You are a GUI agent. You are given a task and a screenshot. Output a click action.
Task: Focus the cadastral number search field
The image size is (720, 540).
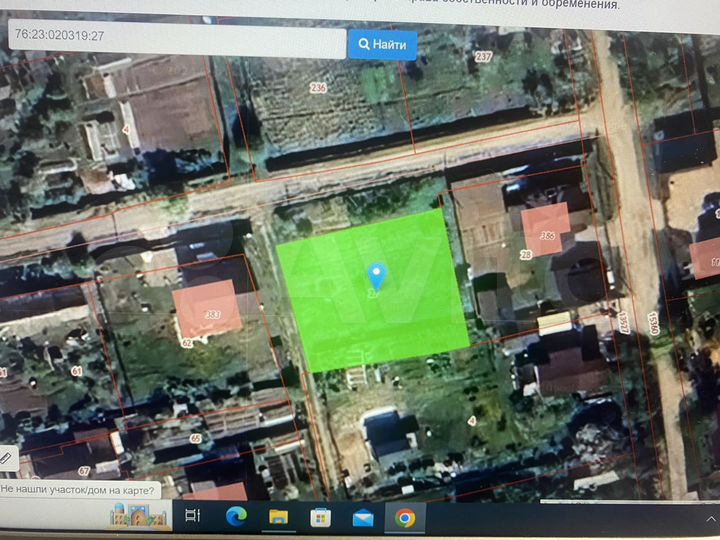[177, 39]
